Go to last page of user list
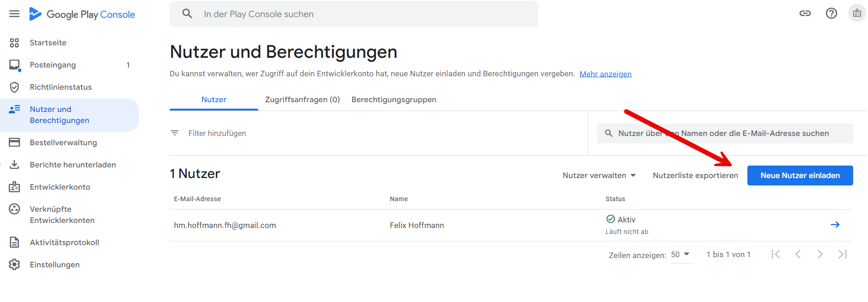868x302 pixels. tap(842, 254)
